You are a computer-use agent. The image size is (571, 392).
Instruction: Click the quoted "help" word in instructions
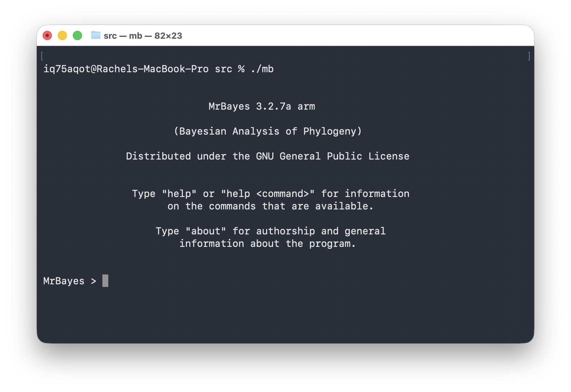pos(179,194)
